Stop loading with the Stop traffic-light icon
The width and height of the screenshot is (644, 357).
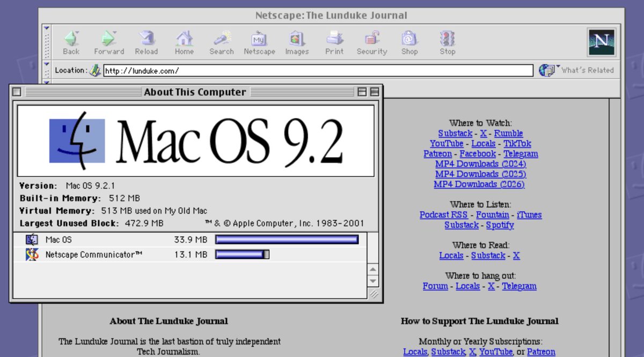(x=447, y=39)
